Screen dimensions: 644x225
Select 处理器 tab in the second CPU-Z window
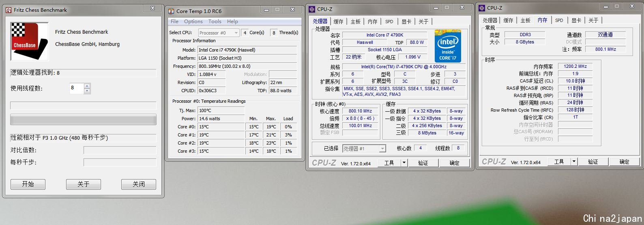[490, 20]
